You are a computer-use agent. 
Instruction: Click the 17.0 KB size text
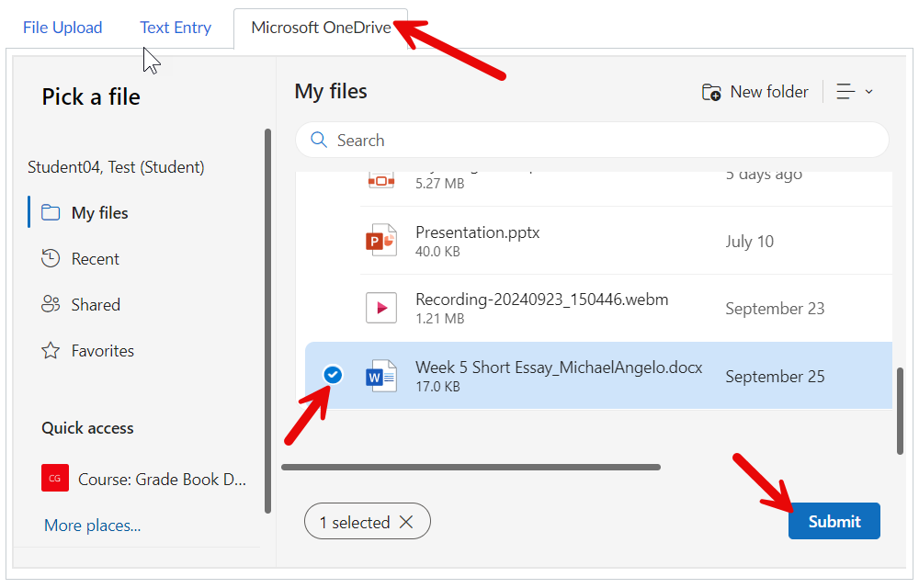(x=437, y=387)
